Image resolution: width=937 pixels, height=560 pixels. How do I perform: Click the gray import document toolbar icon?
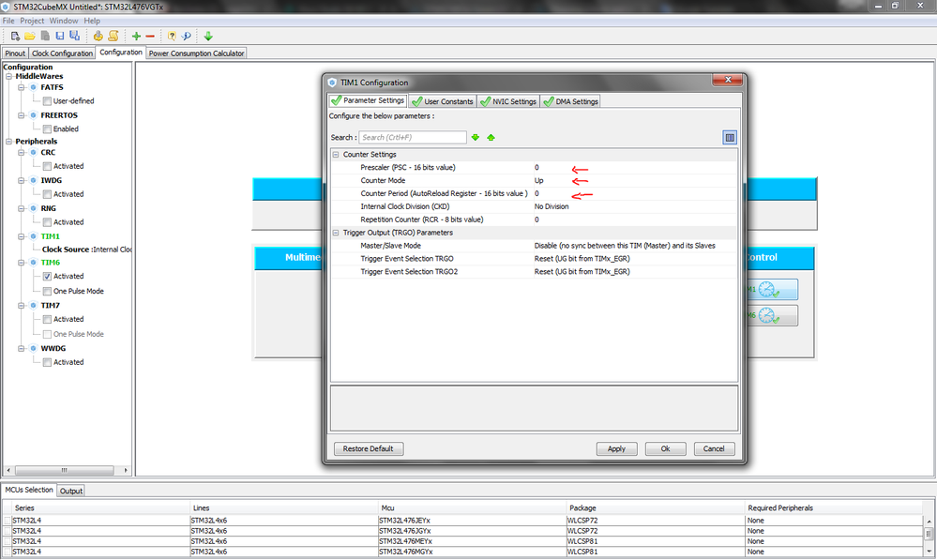tap(45, 36)
